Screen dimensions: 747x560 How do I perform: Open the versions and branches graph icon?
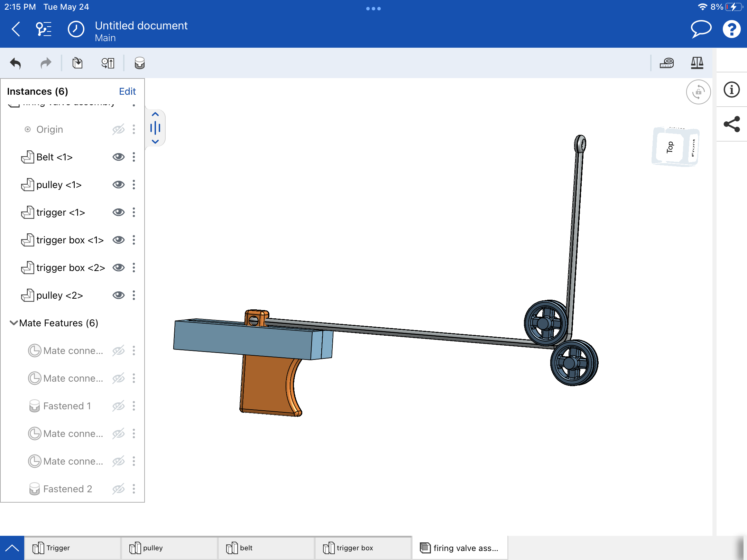coord(44,29)
